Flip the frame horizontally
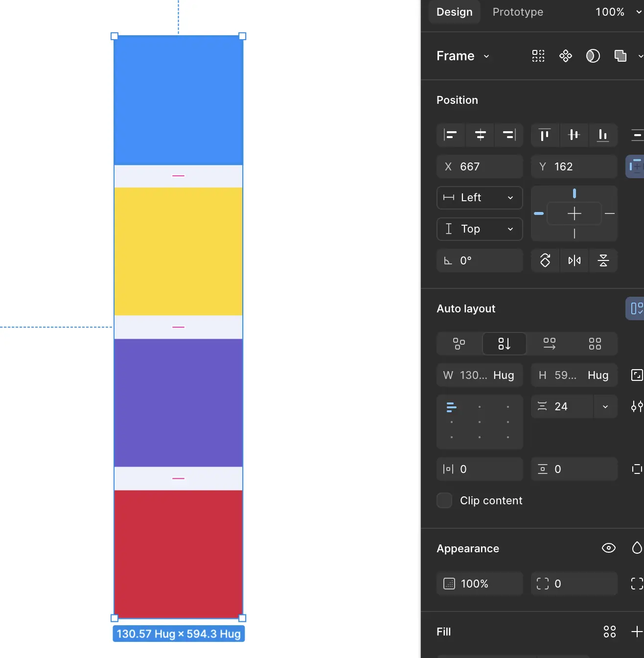Image resolution: width=644 pixels, height=658 pixels. click(x=575, y=260)
